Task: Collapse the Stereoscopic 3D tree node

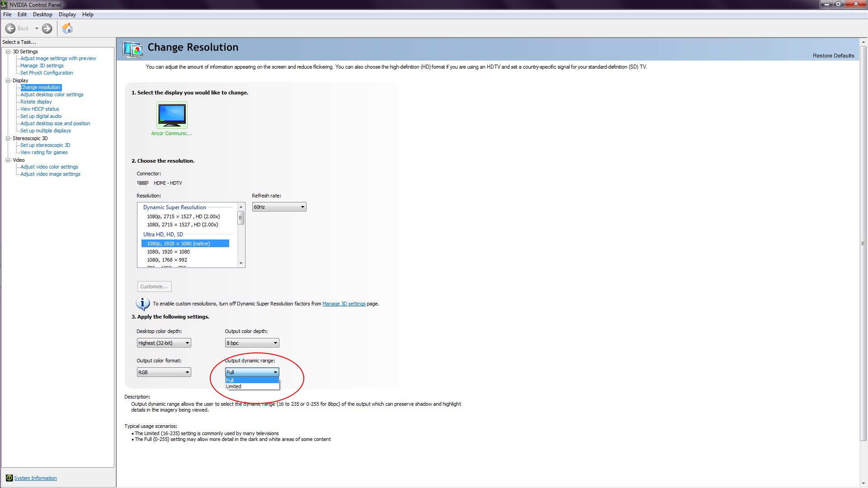Action: 8,138
